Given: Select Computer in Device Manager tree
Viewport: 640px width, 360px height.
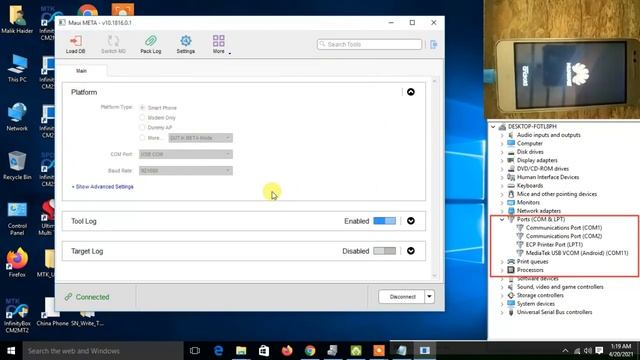Looking at the screenshot, I should (529, 143).
